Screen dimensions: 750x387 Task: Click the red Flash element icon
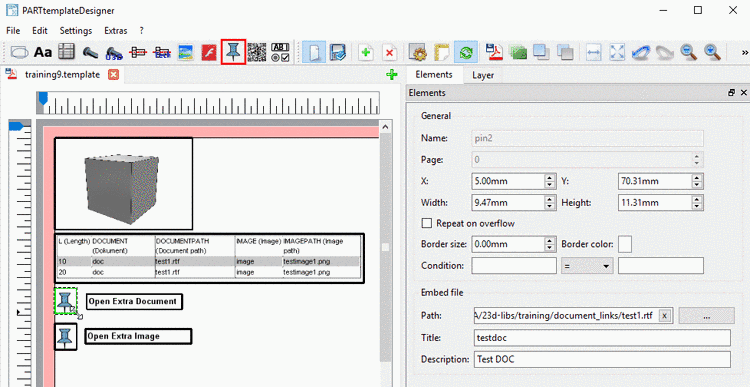pos(210,52)
